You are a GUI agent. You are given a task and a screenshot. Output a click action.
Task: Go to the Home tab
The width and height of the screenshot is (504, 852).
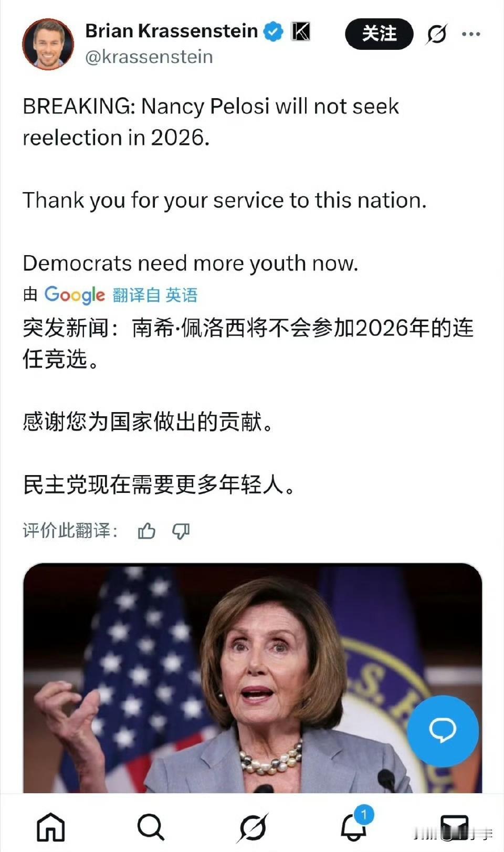(x=51, y=827)
